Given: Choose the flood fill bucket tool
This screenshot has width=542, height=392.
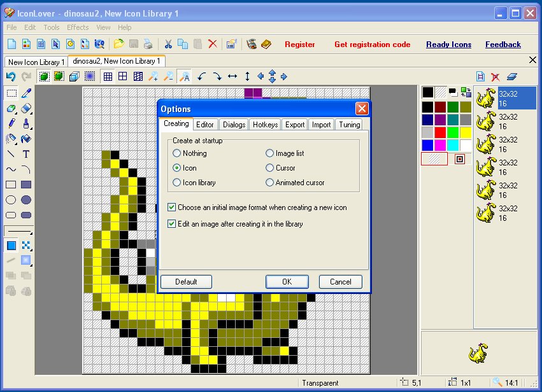Looking at the screenshot, I should tap(26, 139).
